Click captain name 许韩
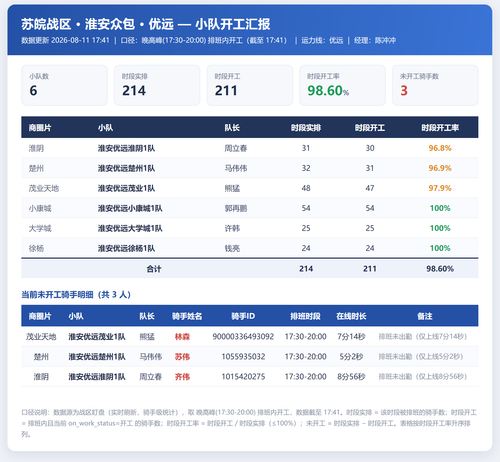The image size is (500, 462). click(x=232, y=228)
